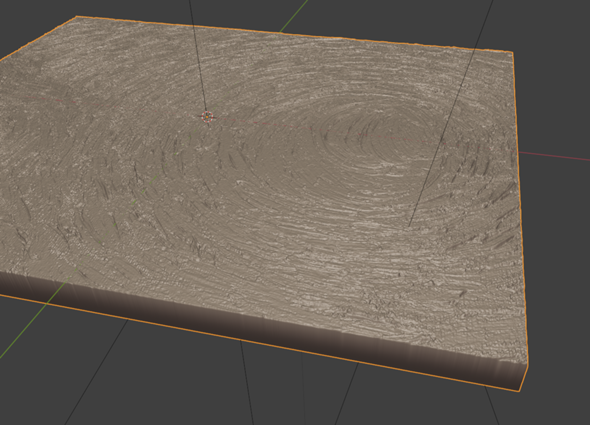The height and width of the screenshot is (425, 590).
Task: Click the orange selection outline along the slab's bottom edge
Action: click(x=260, y=343)
